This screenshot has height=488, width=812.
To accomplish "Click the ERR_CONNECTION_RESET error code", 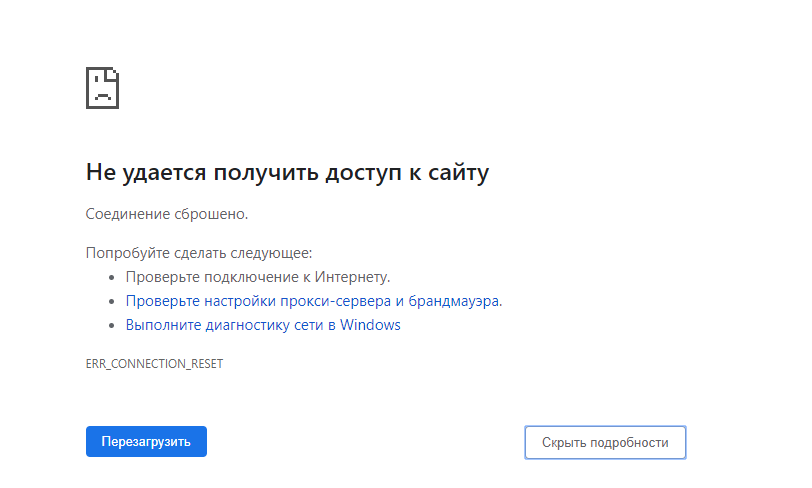I will pos(154,364).
